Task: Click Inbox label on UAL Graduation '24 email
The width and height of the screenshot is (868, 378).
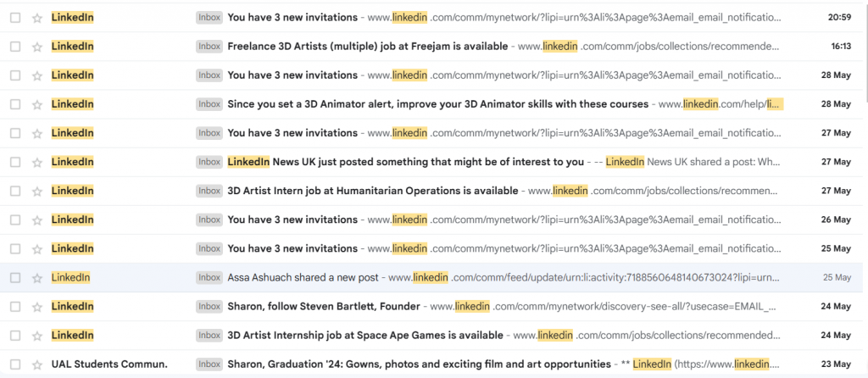Action: coord(209,364)
